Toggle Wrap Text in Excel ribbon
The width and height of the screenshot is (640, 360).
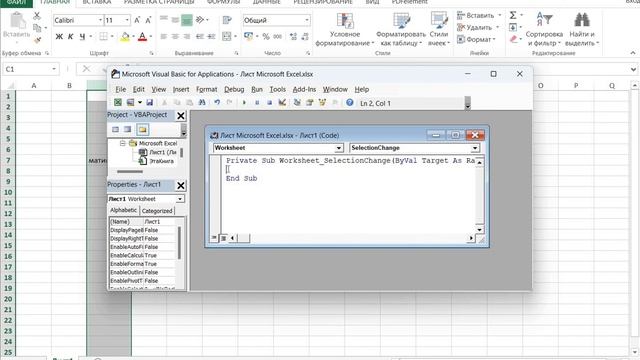click(x=227, y=20)
